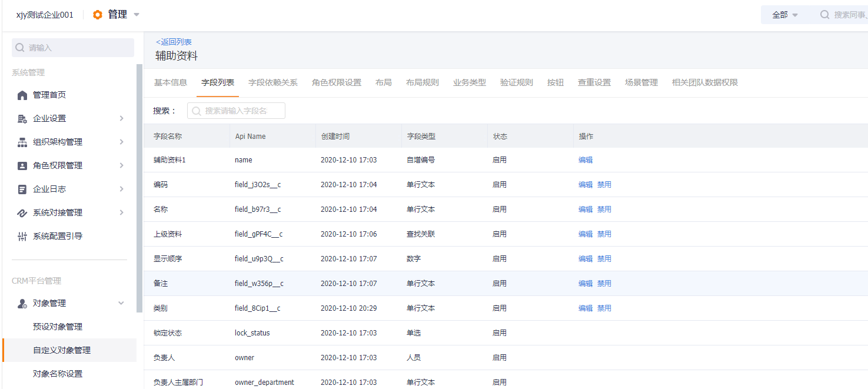This screenshot has width=868, height=389.
Task: Click the 组织架构管理 hierarchy icon
Action: click(22, 142)
